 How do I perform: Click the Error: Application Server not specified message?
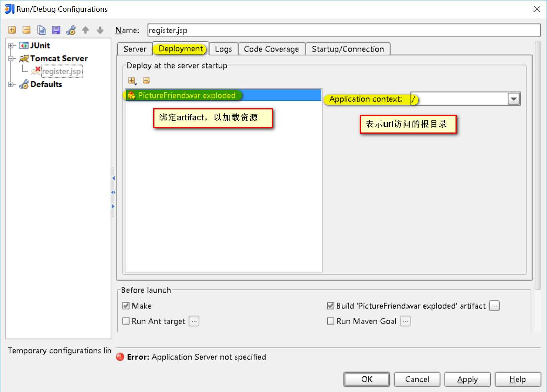click(x=196, y=357)
